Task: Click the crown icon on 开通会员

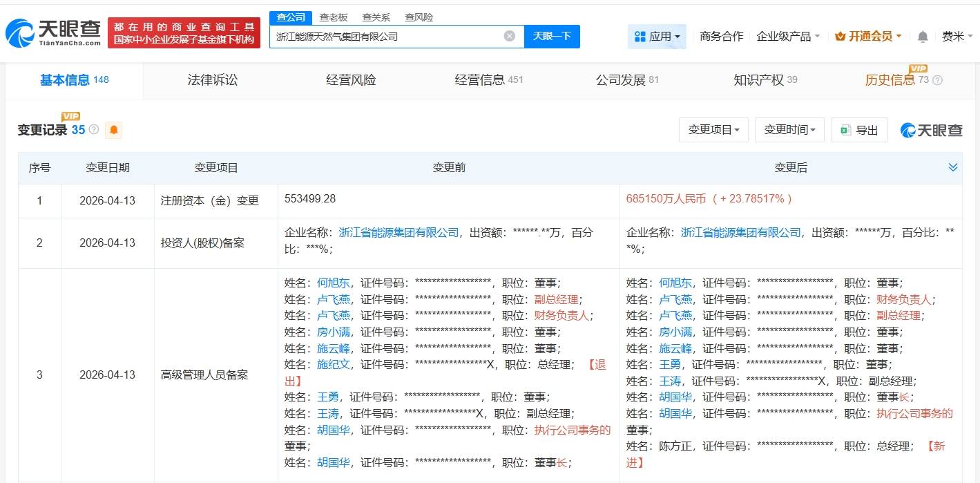Action: pyautogui.click(x=839, y=36)
